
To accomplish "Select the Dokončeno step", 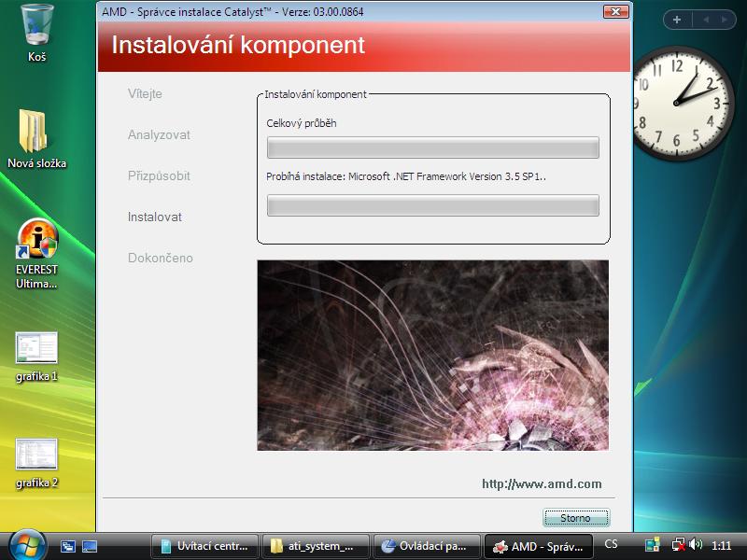I will click(160, 259).
